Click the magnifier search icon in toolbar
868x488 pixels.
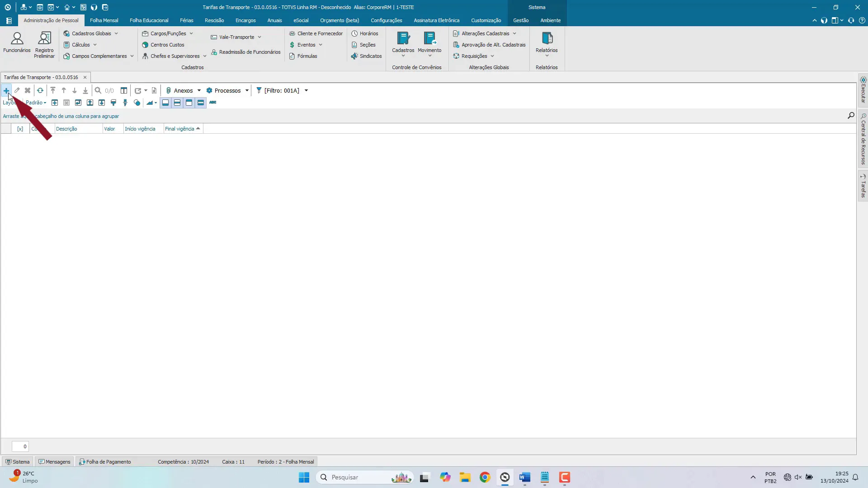click(98, 90)
